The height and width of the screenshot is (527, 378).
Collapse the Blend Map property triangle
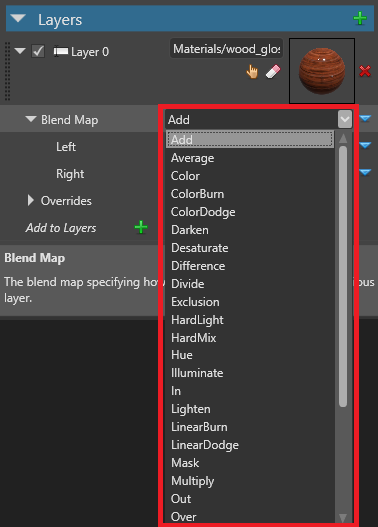coord(31,119)
